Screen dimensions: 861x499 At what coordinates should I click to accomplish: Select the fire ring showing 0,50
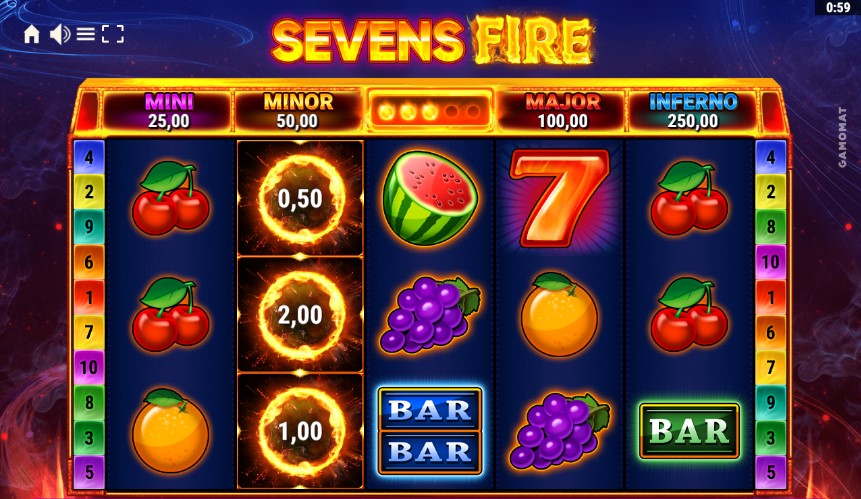[300, 198]
